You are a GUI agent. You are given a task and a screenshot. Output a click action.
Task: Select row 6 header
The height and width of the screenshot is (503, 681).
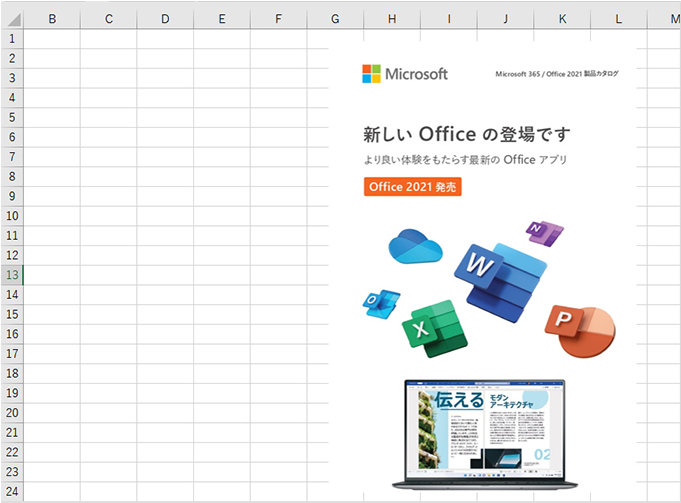[x=12, y=137]
